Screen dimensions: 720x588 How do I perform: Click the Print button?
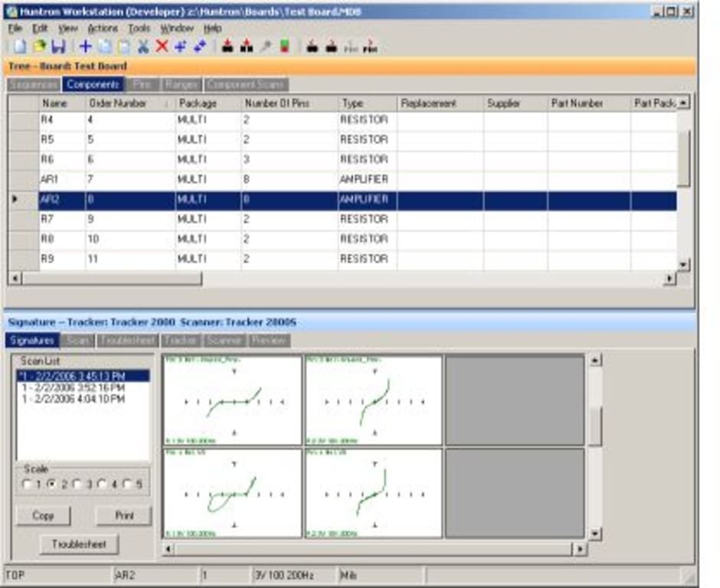point(124,516)
